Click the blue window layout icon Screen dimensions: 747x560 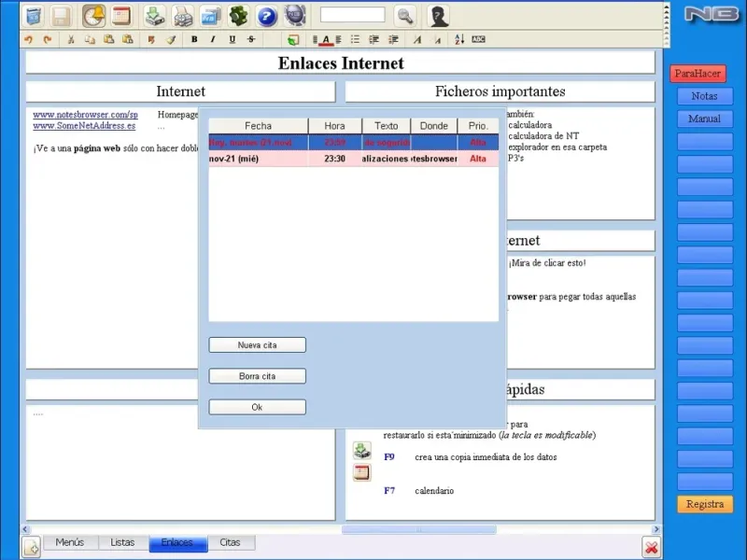click(210, 16)
